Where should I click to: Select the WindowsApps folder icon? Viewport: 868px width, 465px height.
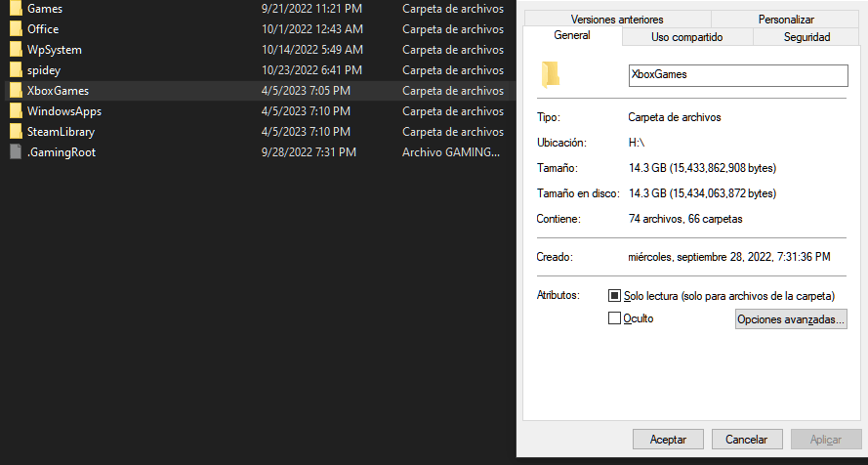coord(16,110)
